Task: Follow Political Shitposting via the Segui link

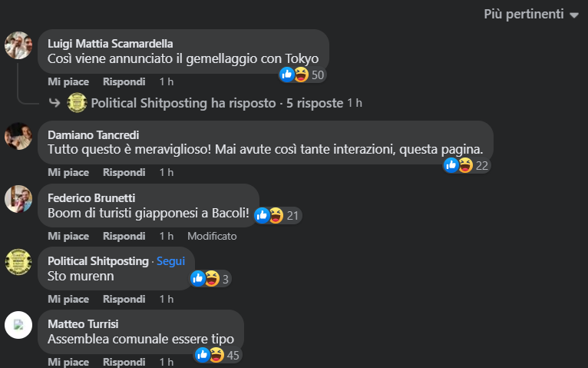Action: [x=170, y=261]
